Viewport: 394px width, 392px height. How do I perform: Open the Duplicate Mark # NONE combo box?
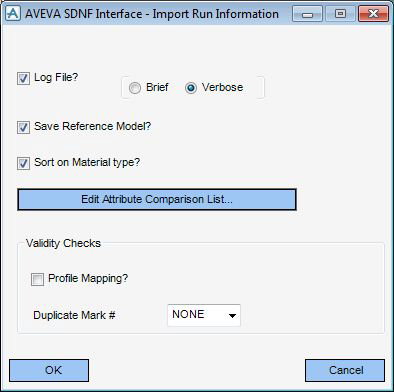pos(204,315)
